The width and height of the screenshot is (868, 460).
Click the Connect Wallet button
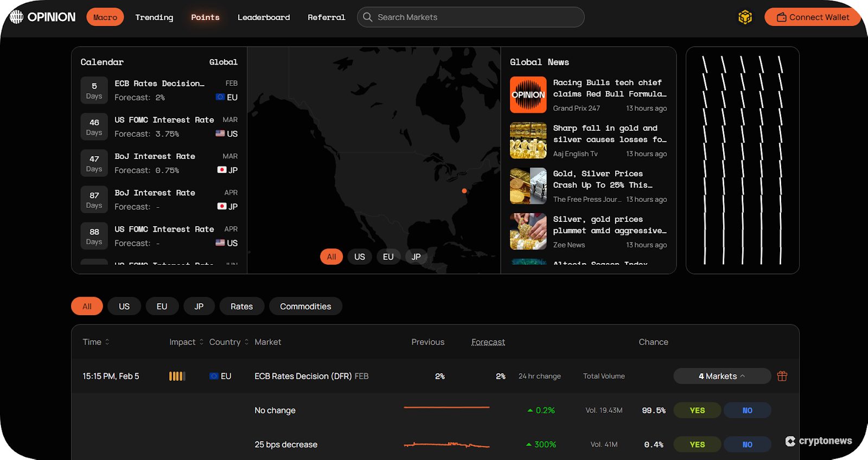click(x=812, y=17)
